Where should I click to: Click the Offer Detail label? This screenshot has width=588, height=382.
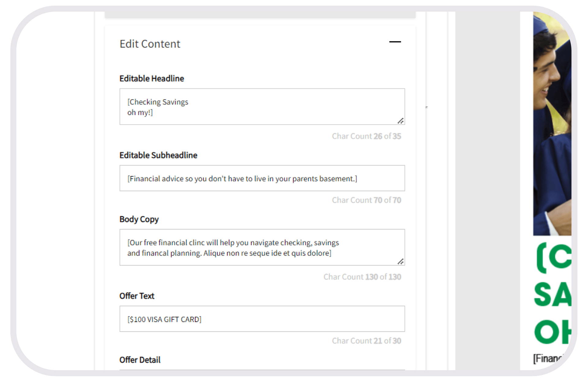140,360
